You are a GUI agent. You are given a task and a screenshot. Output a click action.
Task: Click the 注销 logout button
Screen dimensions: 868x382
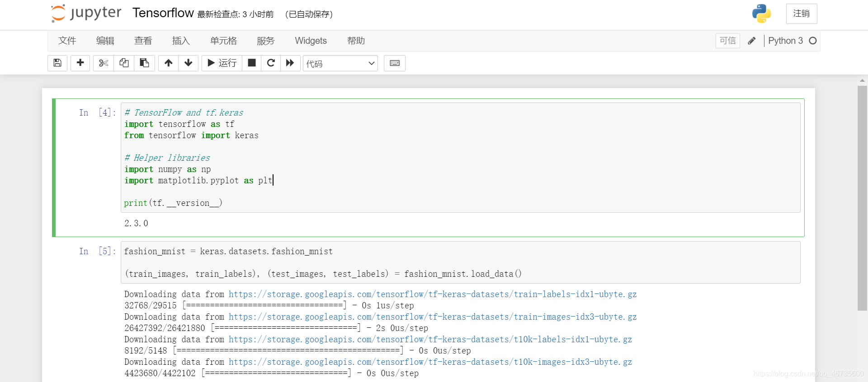(x=802, y=14)
